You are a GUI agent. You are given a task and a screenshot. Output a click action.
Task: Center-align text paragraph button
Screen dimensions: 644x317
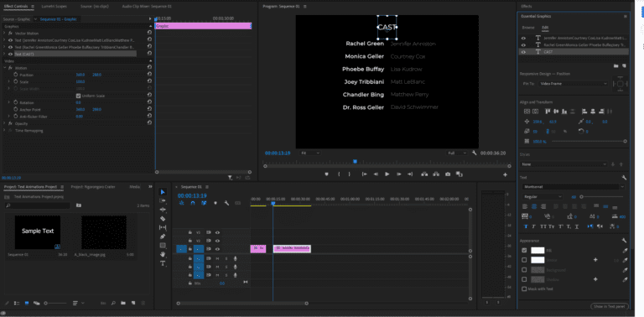click(534, 206)
